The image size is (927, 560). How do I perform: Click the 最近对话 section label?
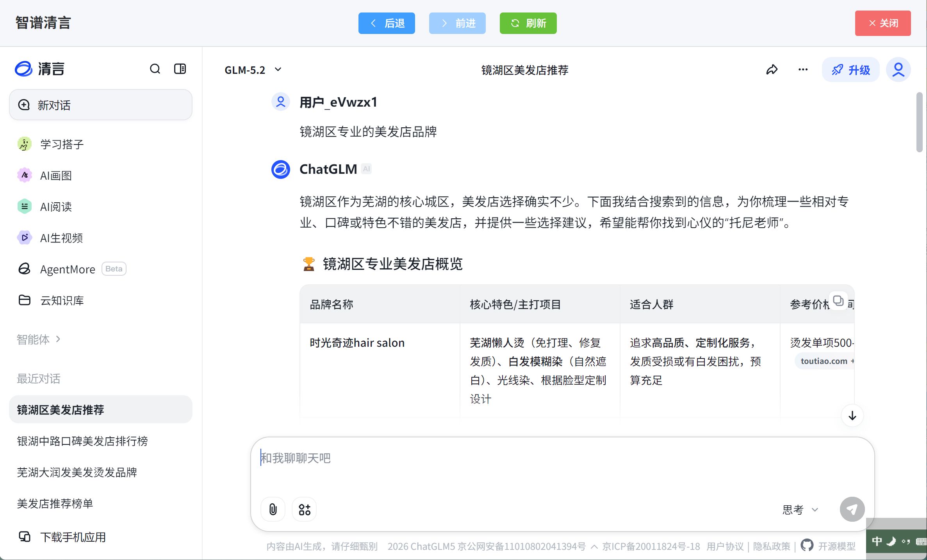coord(38,378)
